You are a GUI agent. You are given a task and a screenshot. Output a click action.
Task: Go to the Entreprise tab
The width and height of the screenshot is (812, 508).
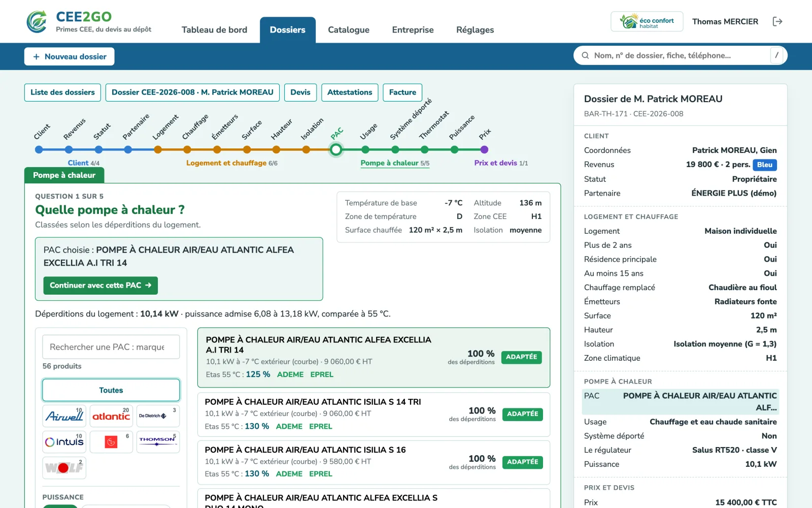click(413, 30)
